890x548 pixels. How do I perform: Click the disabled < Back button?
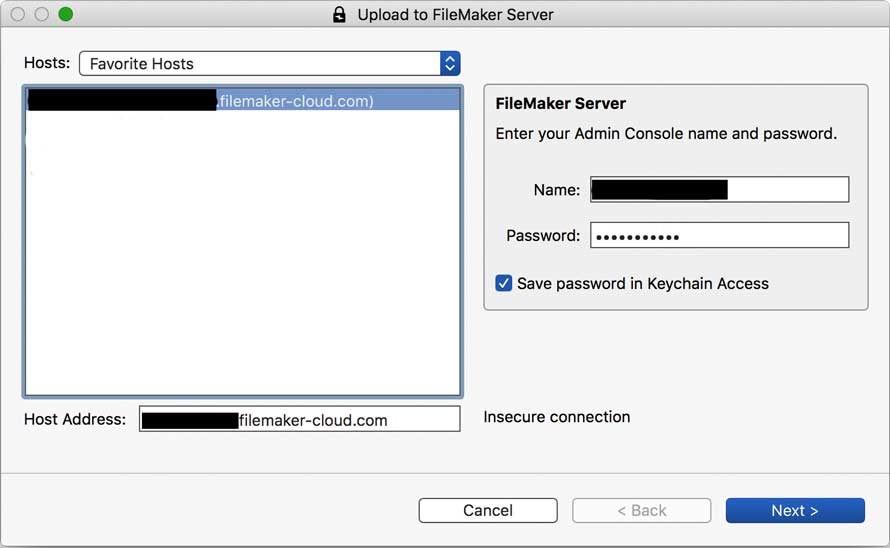pos(641,510)
